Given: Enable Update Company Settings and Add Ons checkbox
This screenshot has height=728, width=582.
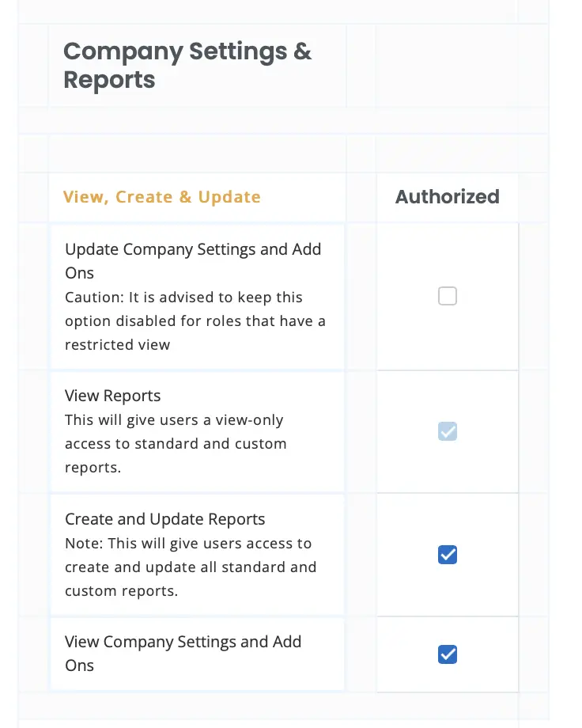Looking at the screenshot, I should [x=448, y=296].
